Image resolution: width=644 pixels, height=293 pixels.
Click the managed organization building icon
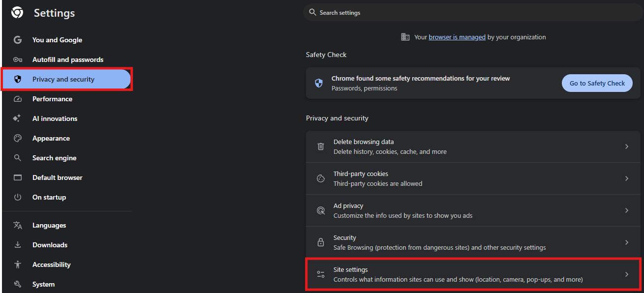point(405,37)
